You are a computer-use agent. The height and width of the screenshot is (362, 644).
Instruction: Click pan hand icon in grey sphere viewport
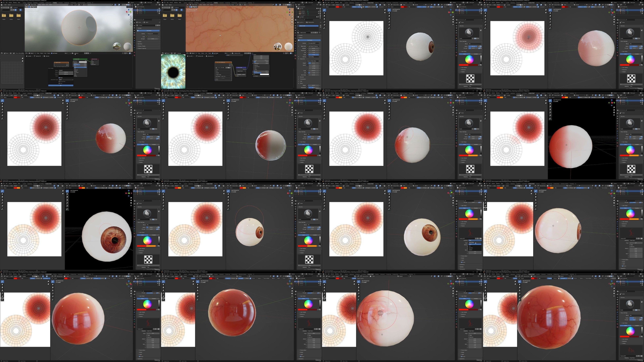point(131,20)
